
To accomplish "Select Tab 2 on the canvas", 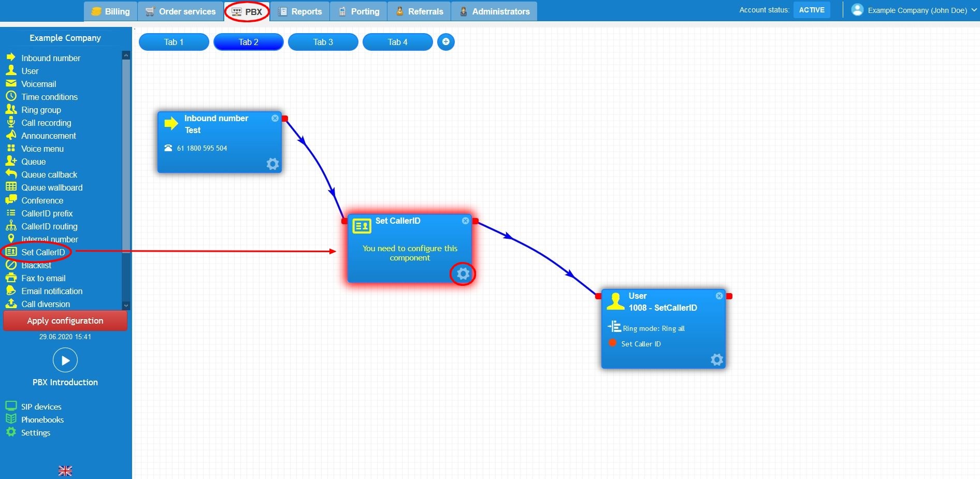I will 249,42.
